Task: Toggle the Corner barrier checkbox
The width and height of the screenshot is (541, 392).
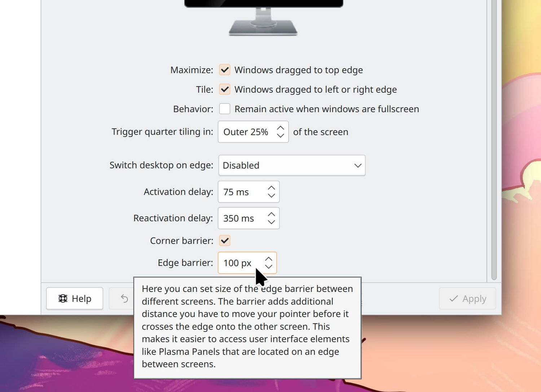Action: click(x=225, y=241)
